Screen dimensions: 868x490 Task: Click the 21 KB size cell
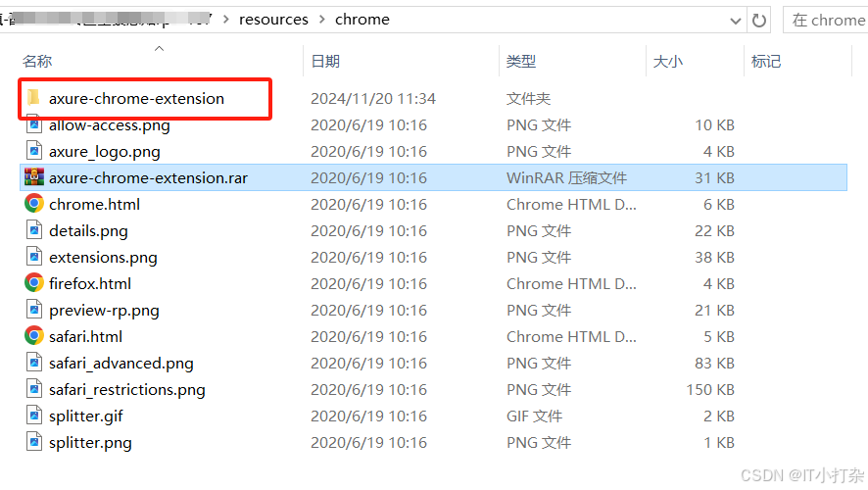(x=714, y=310)
